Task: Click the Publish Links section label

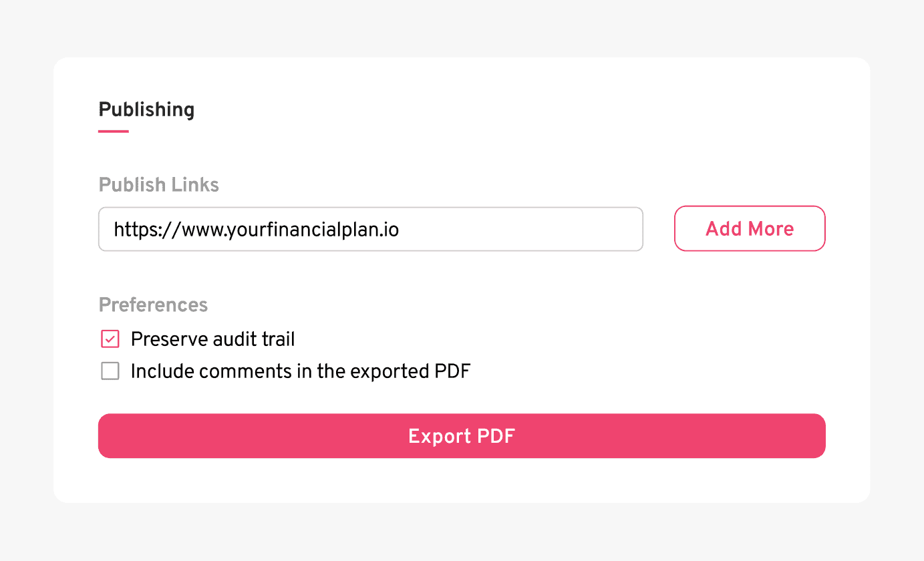Action: pos(158,184)
